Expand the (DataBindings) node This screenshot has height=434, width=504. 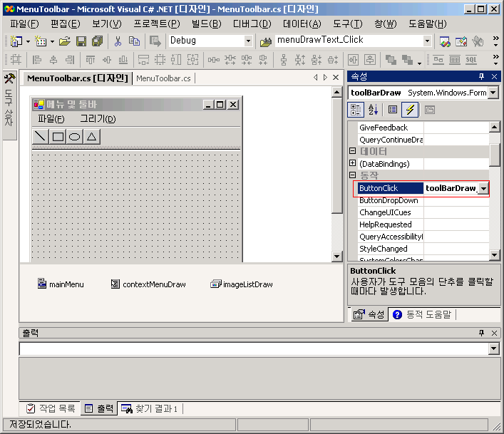(x=353, y=163)
